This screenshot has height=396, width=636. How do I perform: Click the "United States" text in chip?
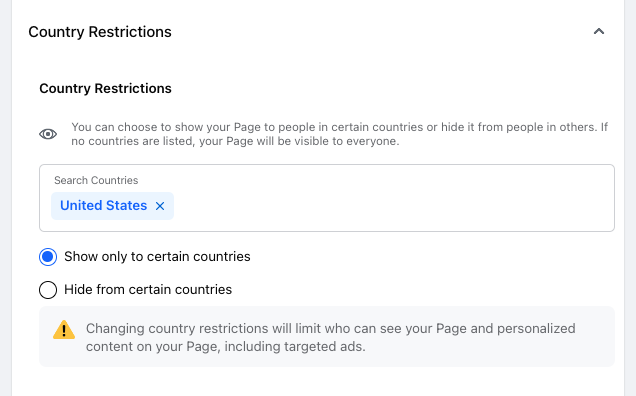[103, 206]
